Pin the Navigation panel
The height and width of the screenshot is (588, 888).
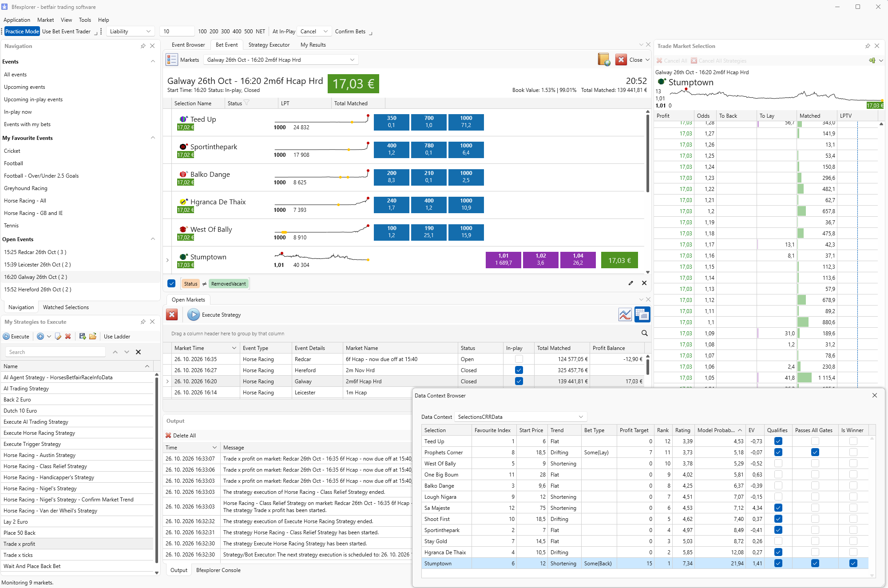(x=143, y=46)
